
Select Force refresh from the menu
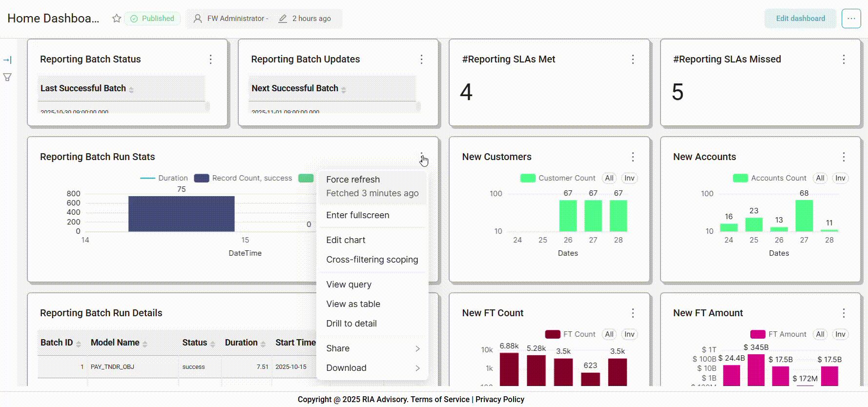pos(353,180)
